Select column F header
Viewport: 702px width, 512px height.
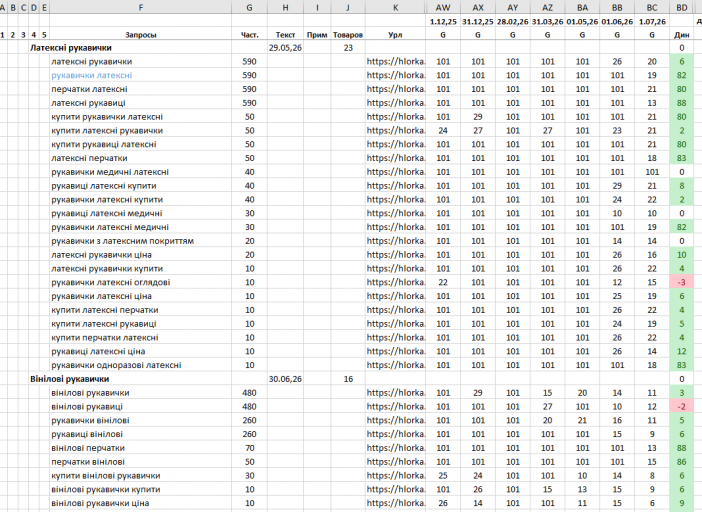tap(141, 8)
